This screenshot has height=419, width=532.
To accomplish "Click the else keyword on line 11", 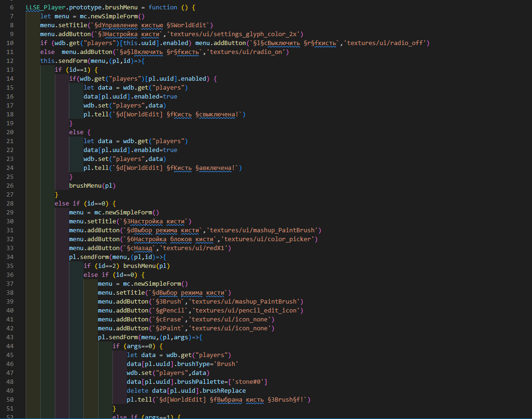I will pyautogui.click(x=47, y=52).
